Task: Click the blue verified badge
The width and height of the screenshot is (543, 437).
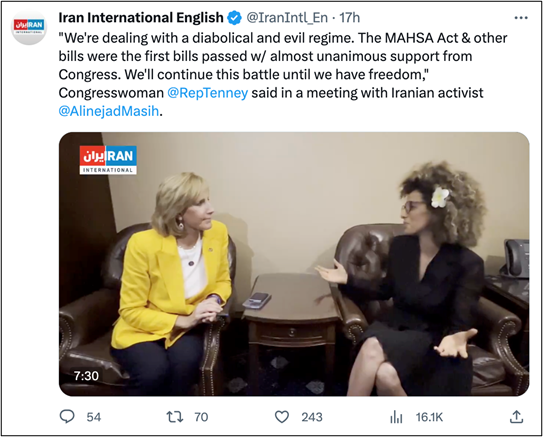Action: [234, 18]
